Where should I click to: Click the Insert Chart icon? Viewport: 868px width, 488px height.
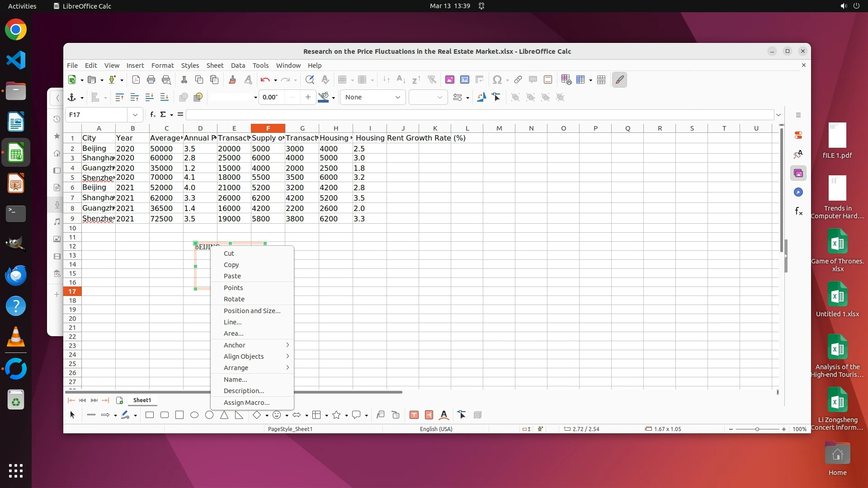coord(464,80)
